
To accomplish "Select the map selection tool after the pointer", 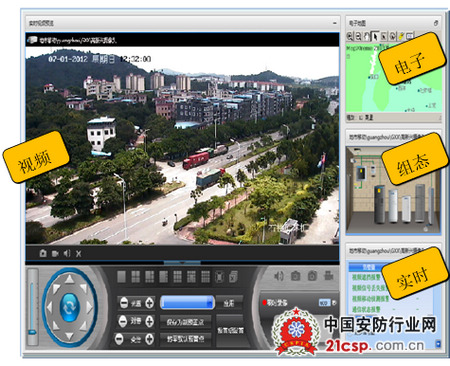I will coord(384,36).
